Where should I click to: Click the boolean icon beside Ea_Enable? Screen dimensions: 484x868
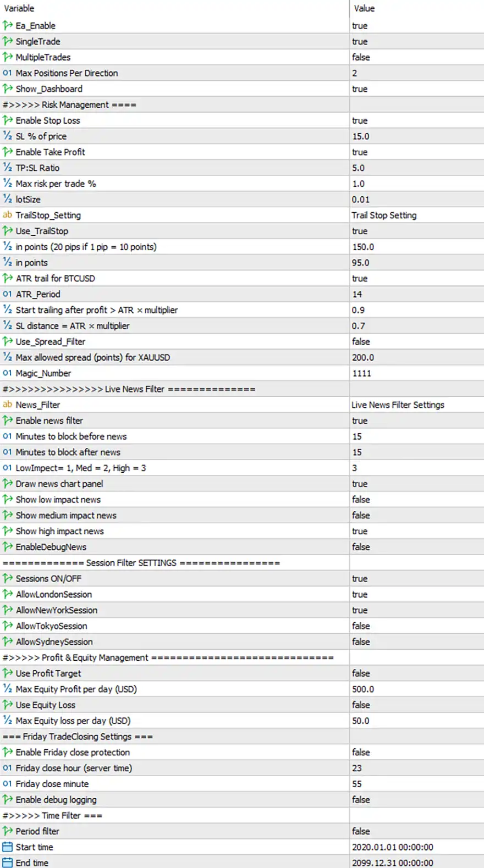[7, 25]
